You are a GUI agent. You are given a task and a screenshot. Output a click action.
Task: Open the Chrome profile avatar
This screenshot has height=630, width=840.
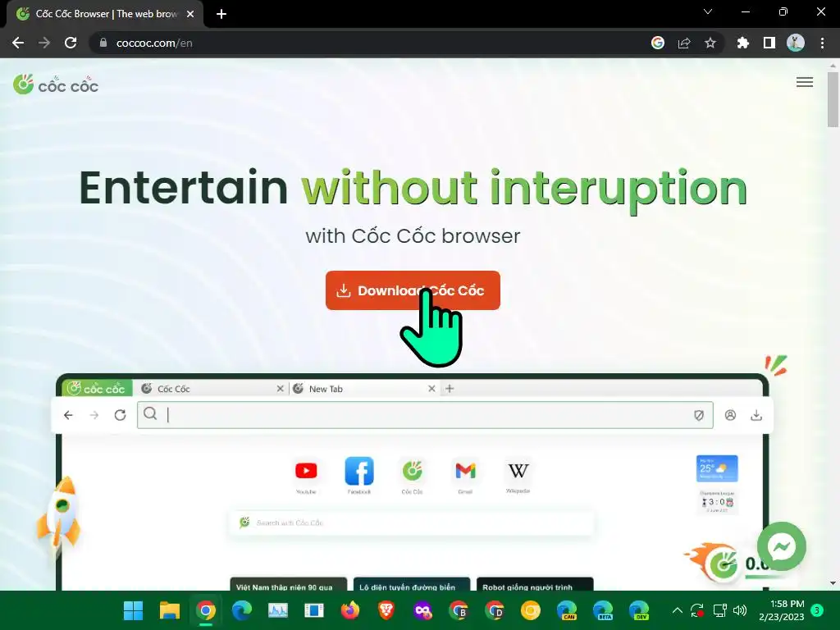click(x=796, y=43)
